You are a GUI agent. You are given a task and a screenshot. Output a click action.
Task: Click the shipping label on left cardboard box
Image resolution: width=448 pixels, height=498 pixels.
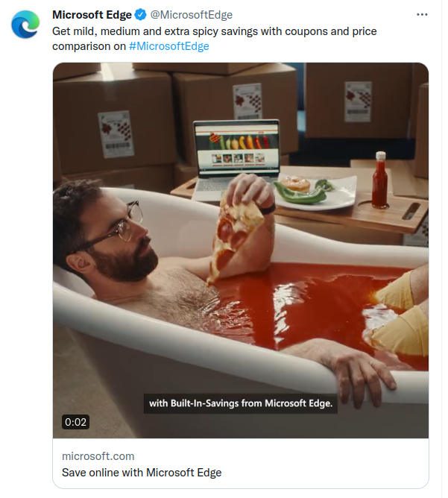pos(116,134)
